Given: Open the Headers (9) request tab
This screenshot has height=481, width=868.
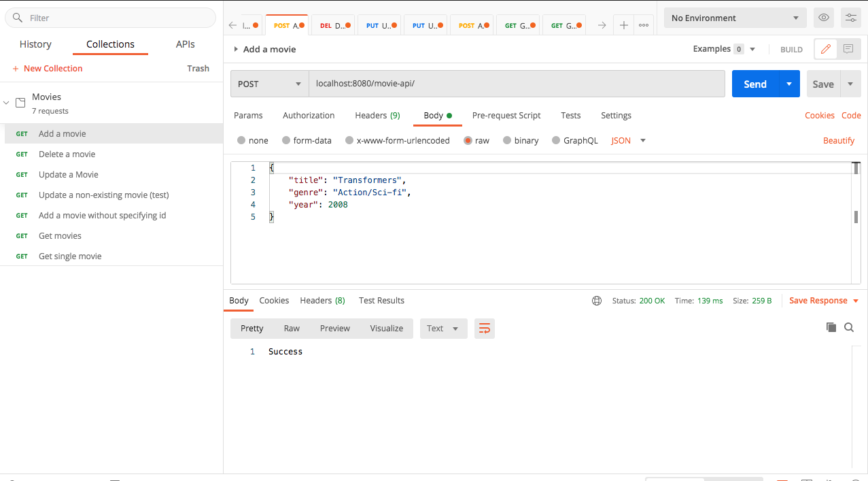Looking at the screenshot, I should point(377,116).
